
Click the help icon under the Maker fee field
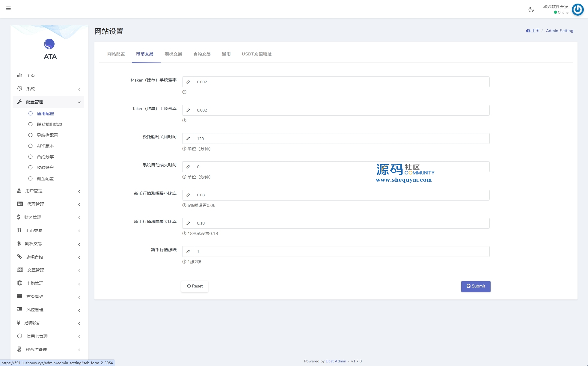click(184, 92)
